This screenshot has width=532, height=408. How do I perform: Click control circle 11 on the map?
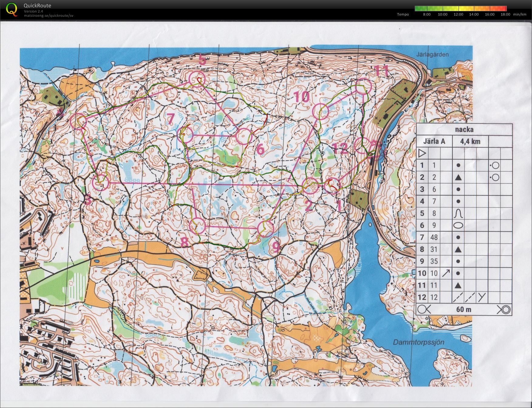point(363,86)
